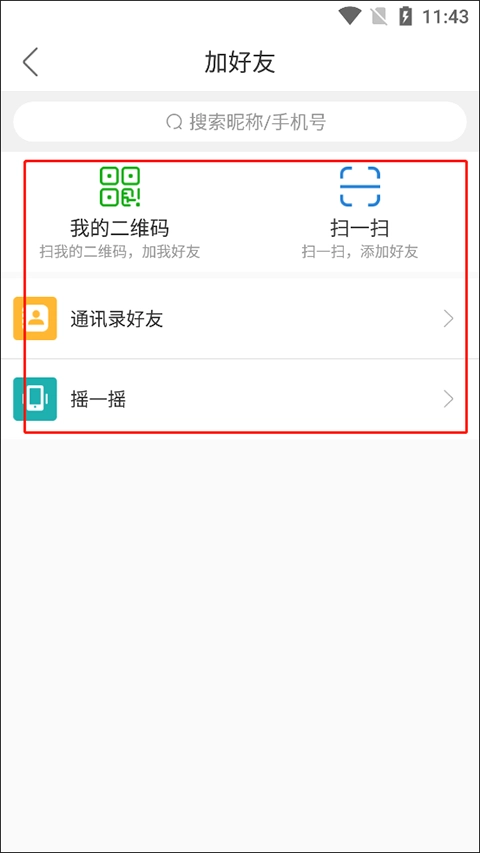Tap the 加好友 page title

pyautogui.click(x=240, y=61)
